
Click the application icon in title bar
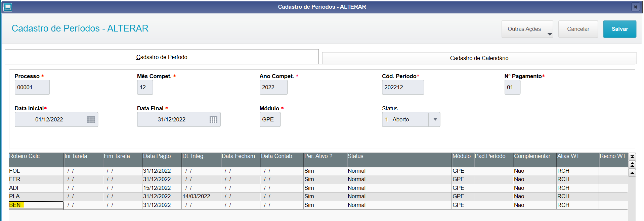click(7, 7)
